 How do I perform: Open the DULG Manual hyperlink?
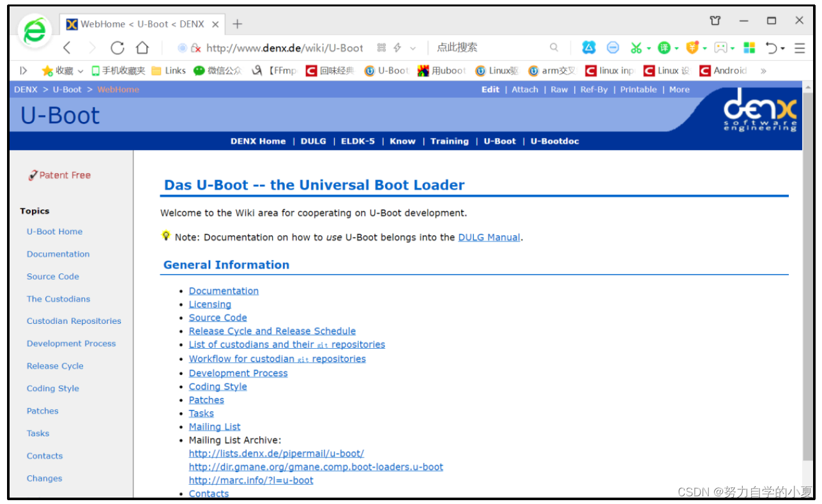pyautogui.click(x=489, y=237)
